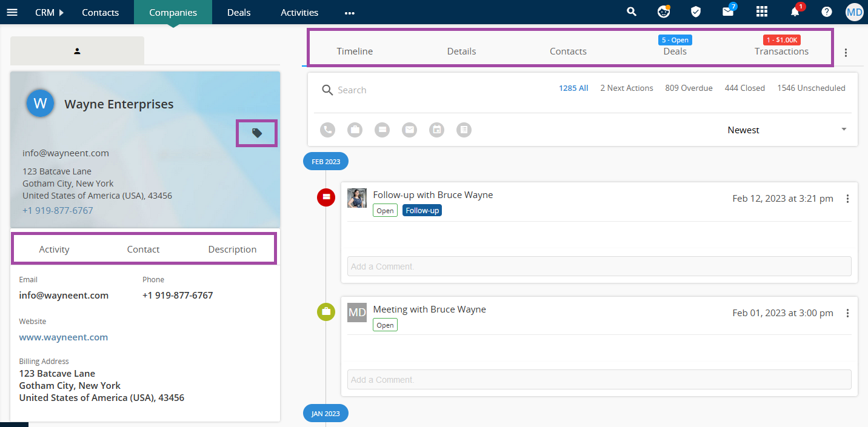Click the tag icon on company card

(x=257, y=133)
